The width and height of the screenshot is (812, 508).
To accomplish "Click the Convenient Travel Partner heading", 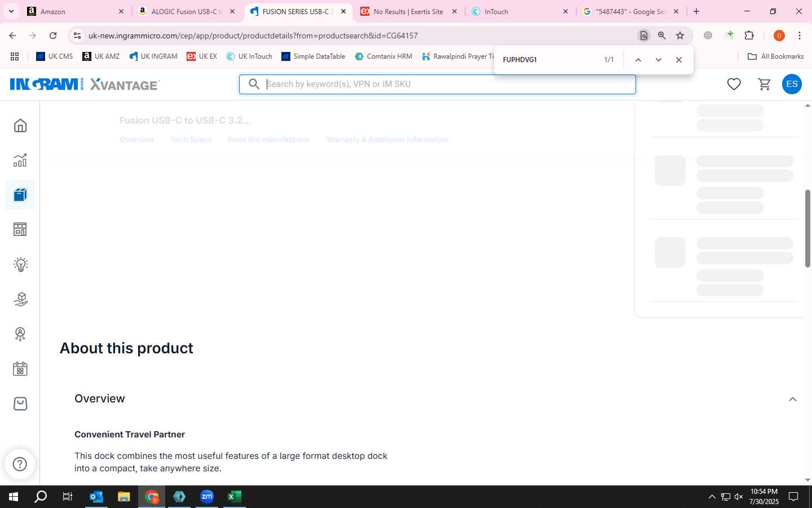I will (x=130, y=435).
